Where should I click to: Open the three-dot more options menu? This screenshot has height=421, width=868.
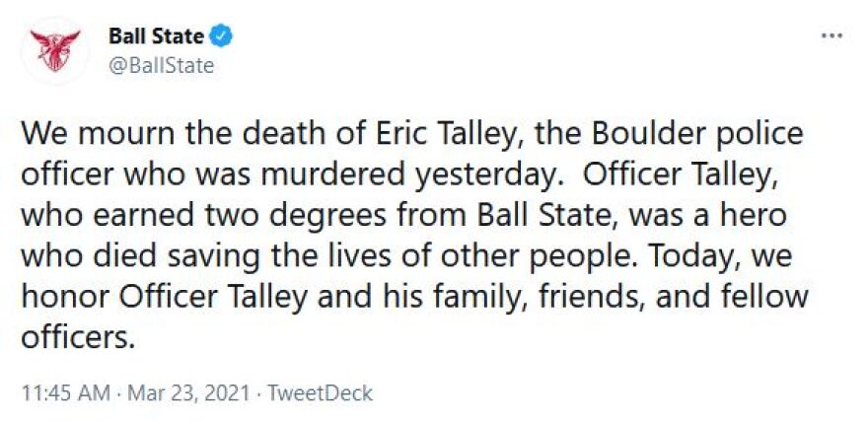(x=832, y=37)
